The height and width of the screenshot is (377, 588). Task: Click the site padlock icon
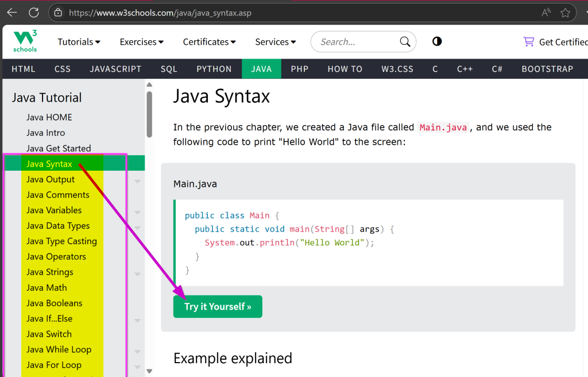pos(57,12)
